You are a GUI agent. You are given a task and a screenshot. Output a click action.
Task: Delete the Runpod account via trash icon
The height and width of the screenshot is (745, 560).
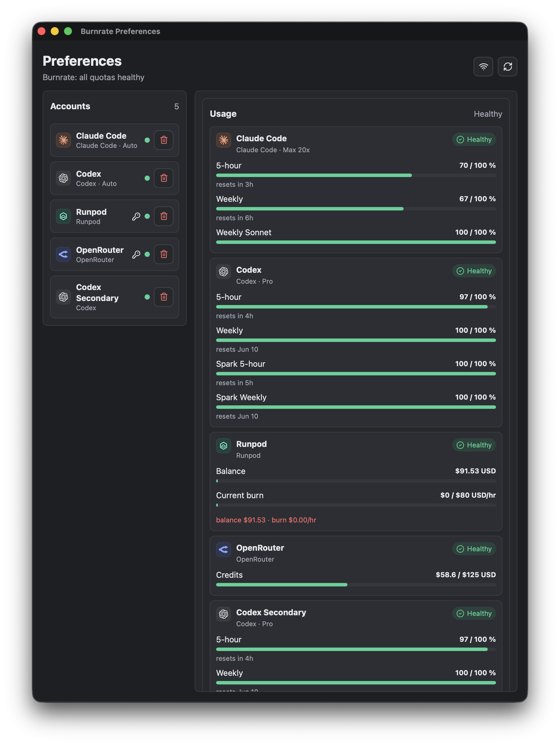(164, 216)
